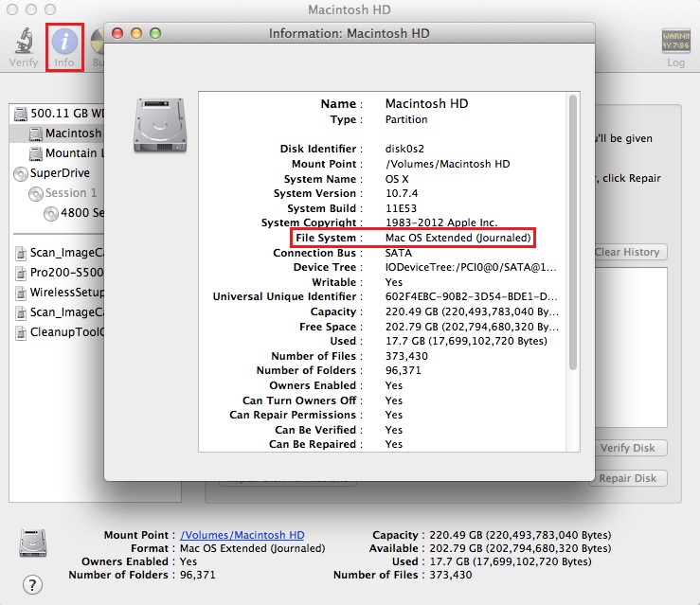Click Used value in Information window
Viewport: 700px width, 605px height.
467,341
